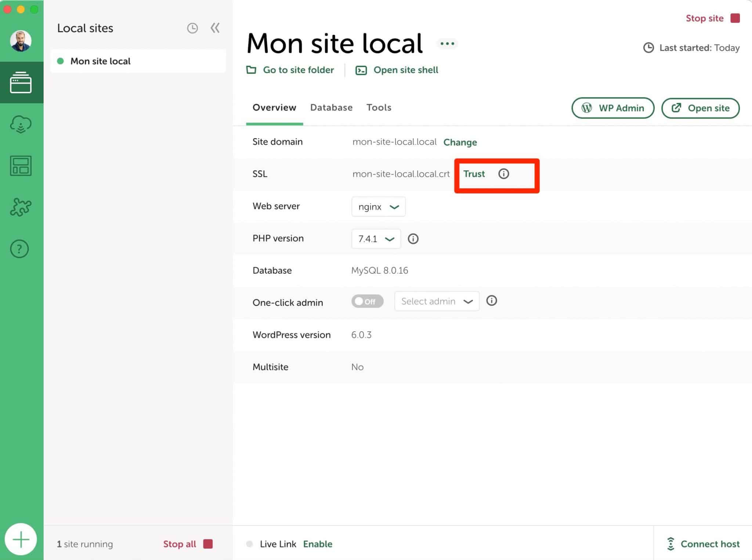Click the Live Link status indicator dot
The height and width of the screenshot is (560, 752).
point(250,544)
